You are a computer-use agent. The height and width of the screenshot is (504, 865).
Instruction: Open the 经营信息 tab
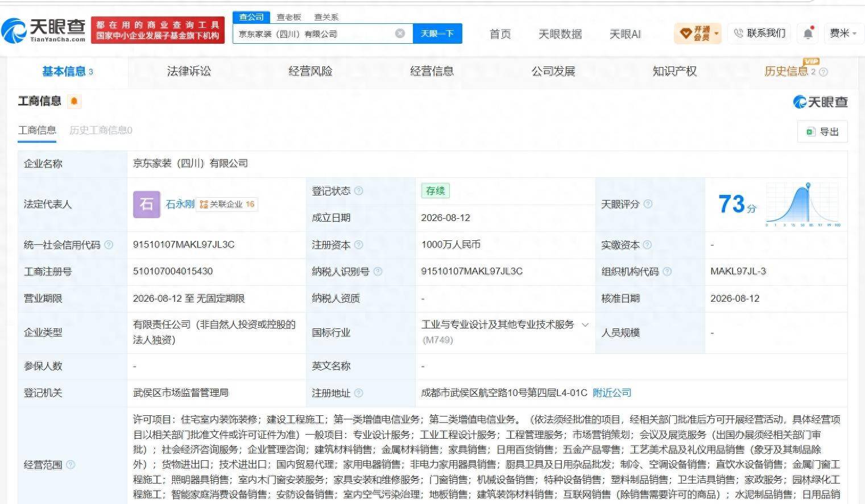[x=432, y=72]
